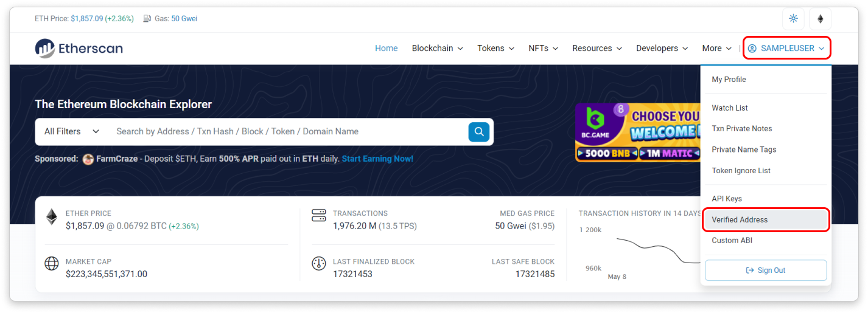This screenshot has width=868, height=313.
Task: Click the Sign Out button
Action: tap(765, 270)
